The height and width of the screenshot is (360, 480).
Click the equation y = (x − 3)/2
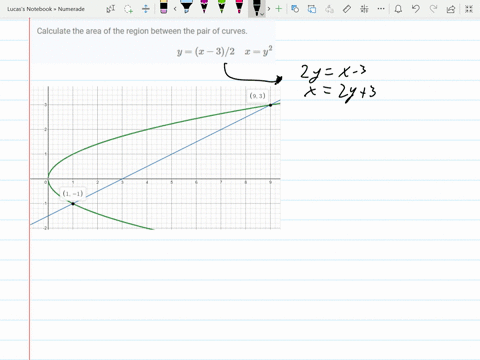tap(206, 51)
